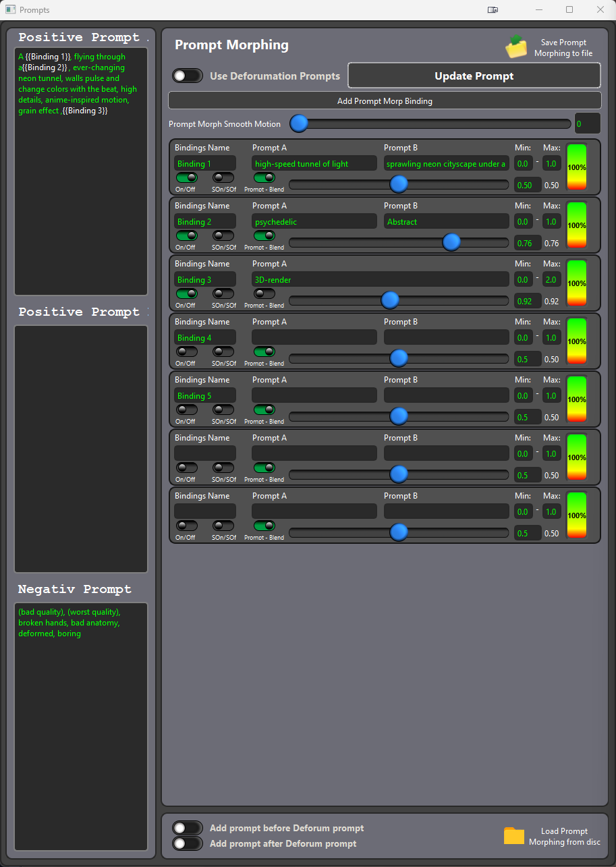Click the Binding 5 blend slider handle
The image size is (616, 867).
click(x=399, y=416)
